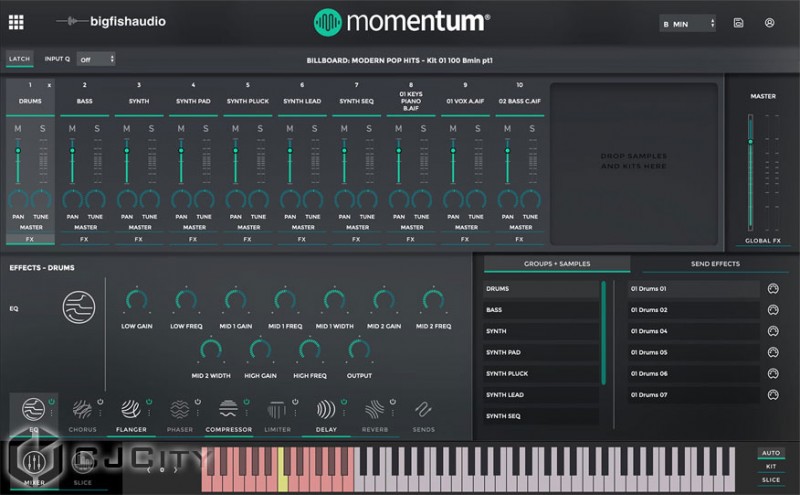The image size is (800, 495).
Task: Select the Phaser effect icon
Action: (180, 409)
